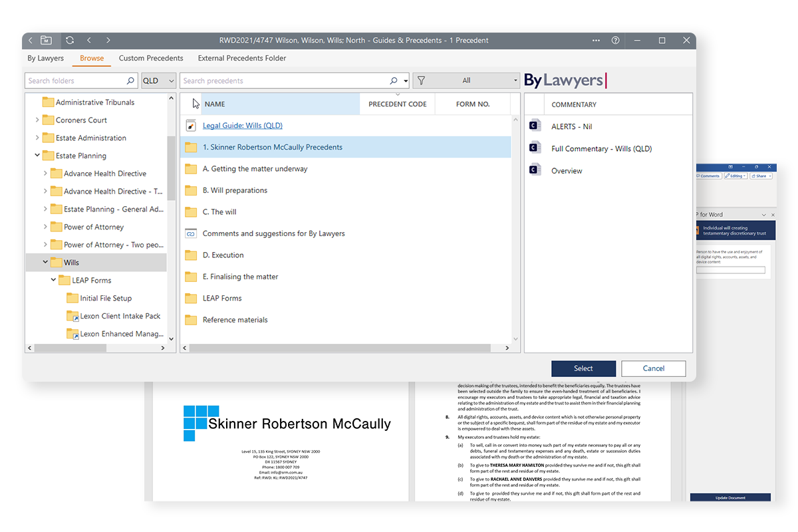
Task: Click the folder tree vertical scrollbar thumb
Action: (171, 168)
